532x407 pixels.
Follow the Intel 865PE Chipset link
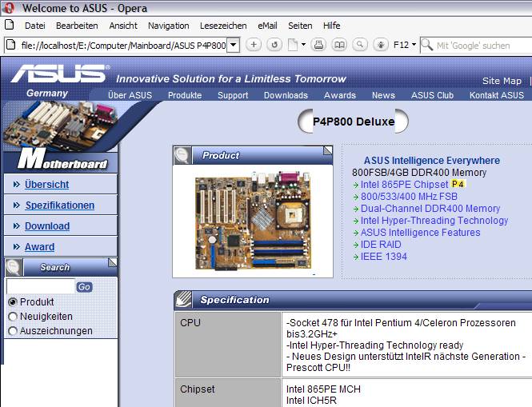tap(405, 184)
